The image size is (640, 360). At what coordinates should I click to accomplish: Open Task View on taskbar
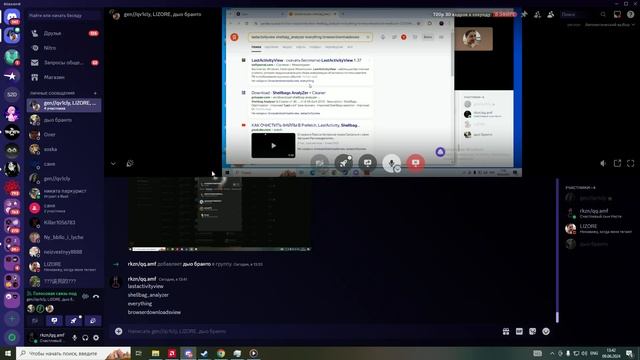(x=139, y=353)
